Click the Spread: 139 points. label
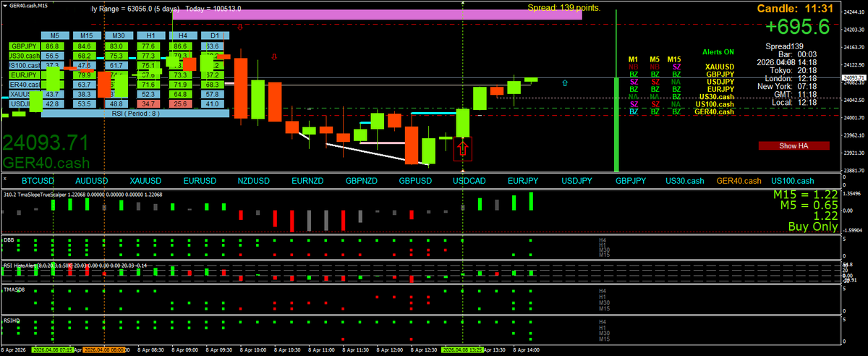This screenshot has width=868, height=356. (x=564, y=8)
